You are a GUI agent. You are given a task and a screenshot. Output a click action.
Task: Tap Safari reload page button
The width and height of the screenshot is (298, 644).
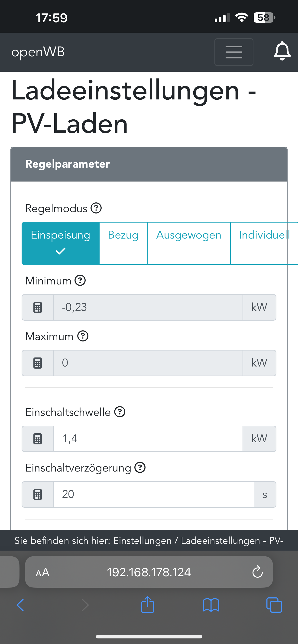257,572
